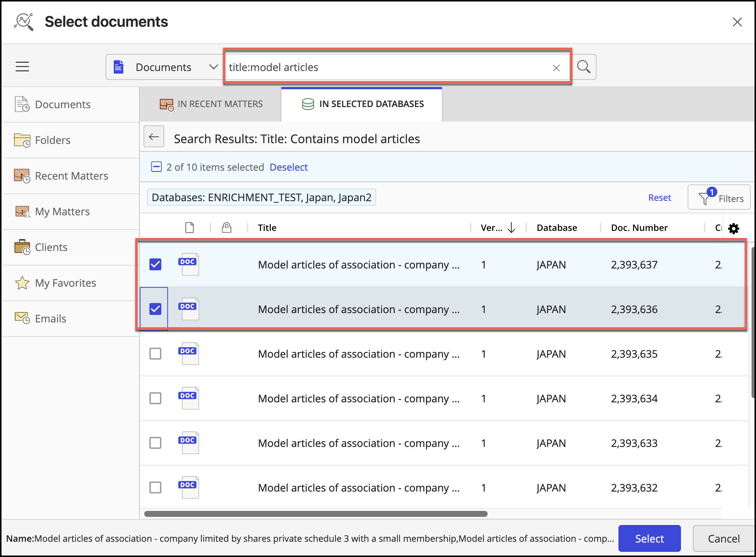Uncheck document number 2,393,637 checkbox
This screenshot has height=557, width=756.
click(155, 264)
